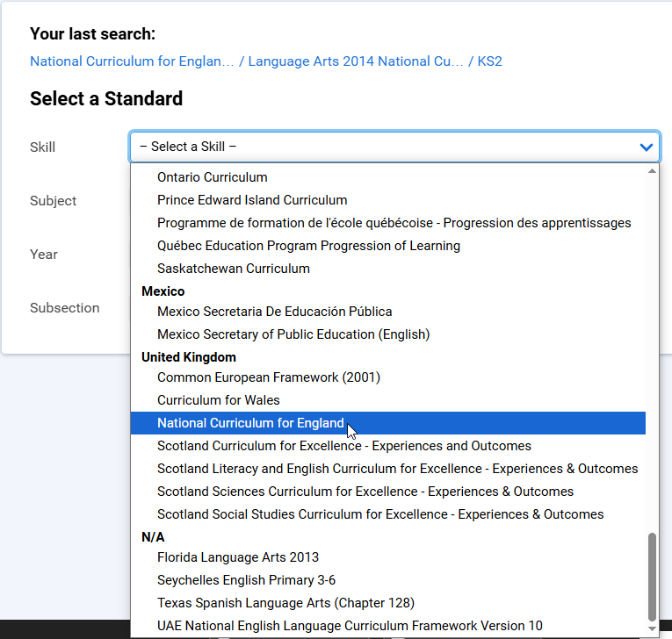This screenshot has height=639, width=672.
Task: Select UAE National English Language Curriculum Framework
Action: pyautogui.click(x=388, y=626)
